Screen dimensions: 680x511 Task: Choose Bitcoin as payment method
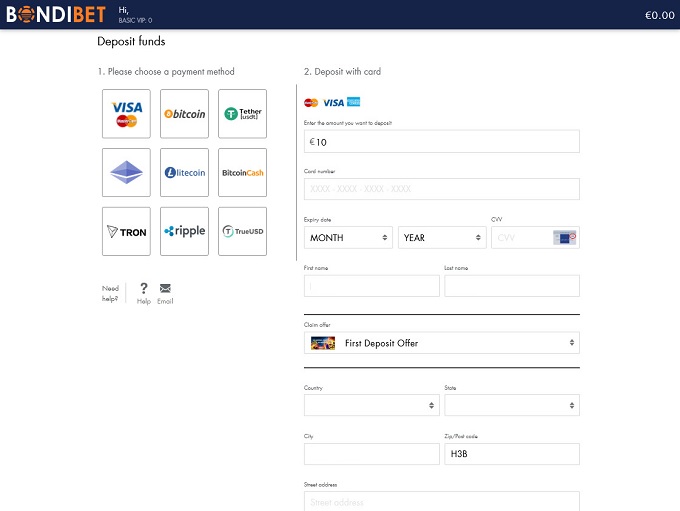[184, 114]
